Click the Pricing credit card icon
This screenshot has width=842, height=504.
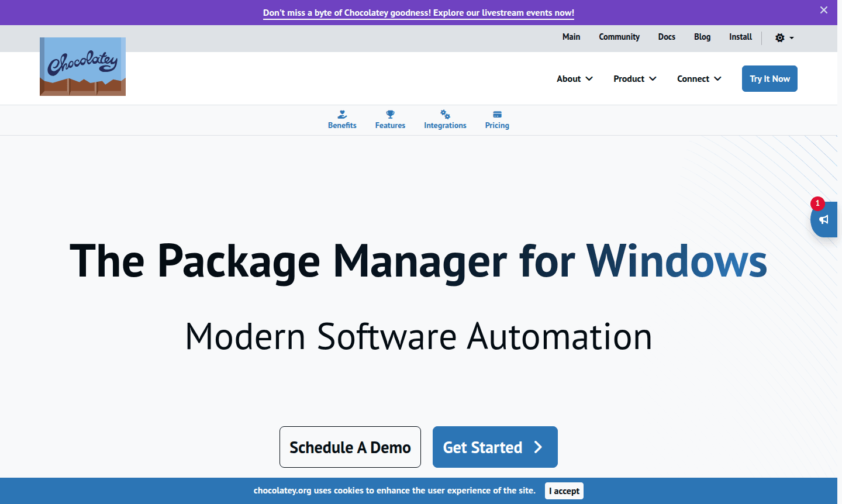click(x=497, y=114)
